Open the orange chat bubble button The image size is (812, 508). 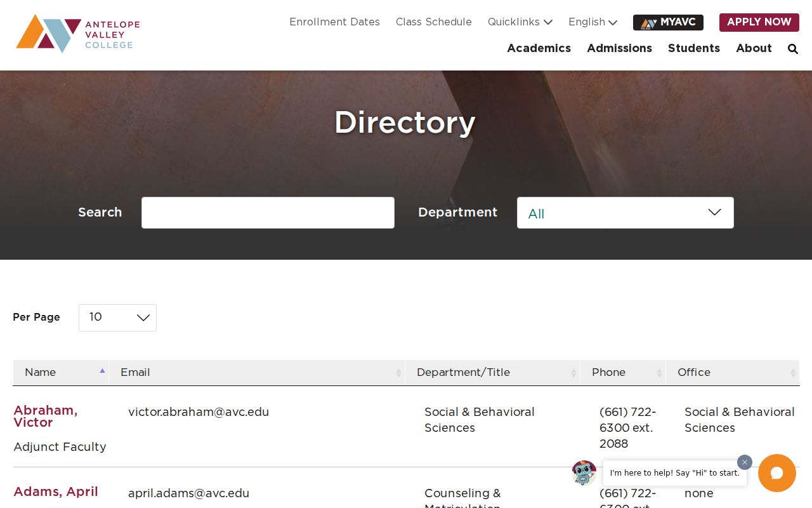(x=777, y=473)
